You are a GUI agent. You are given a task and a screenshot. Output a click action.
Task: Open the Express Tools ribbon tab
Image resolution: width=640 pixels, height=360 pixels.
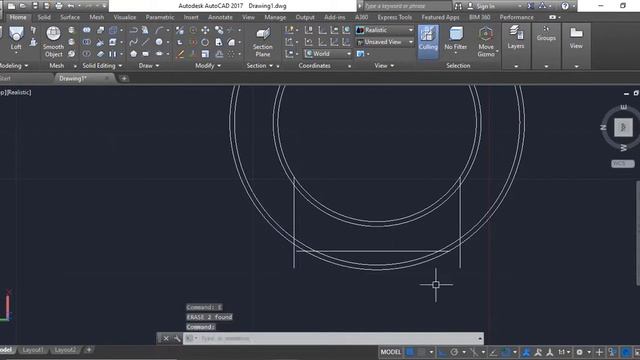[394, 17]
